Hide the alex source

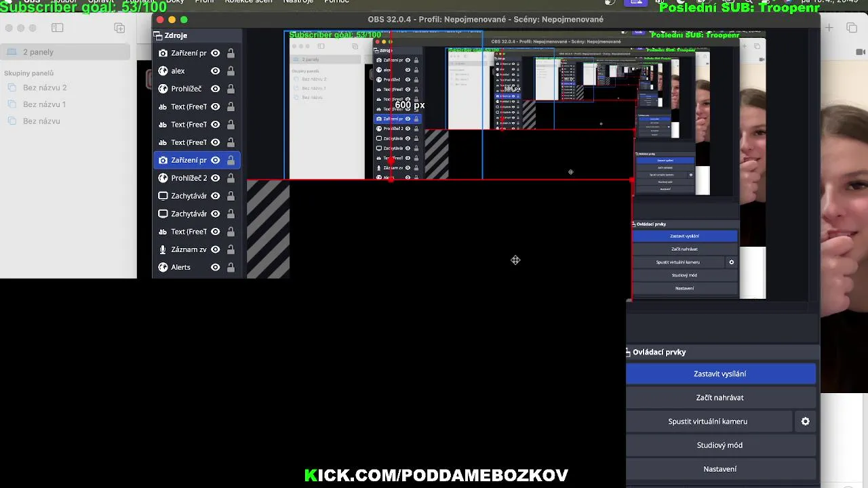(x=215, y=70)
